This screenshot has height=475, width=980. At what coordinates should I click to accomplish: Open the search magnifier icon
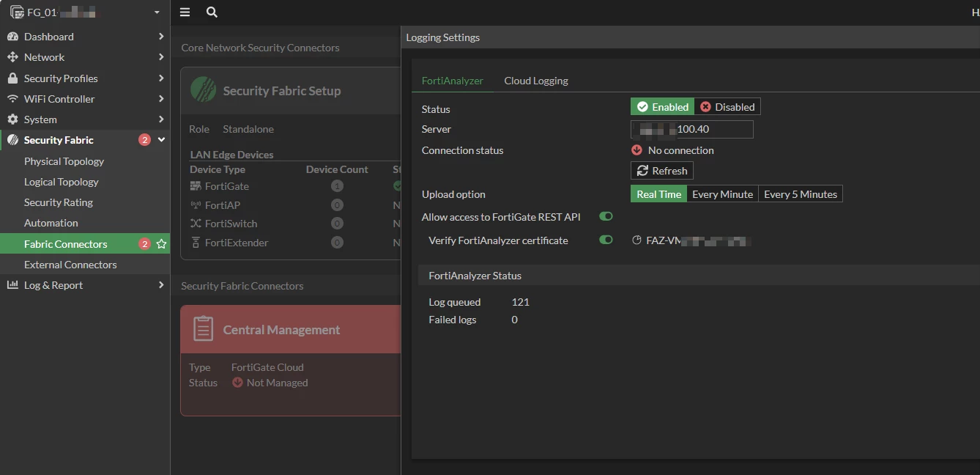click(x=212, y=12)
